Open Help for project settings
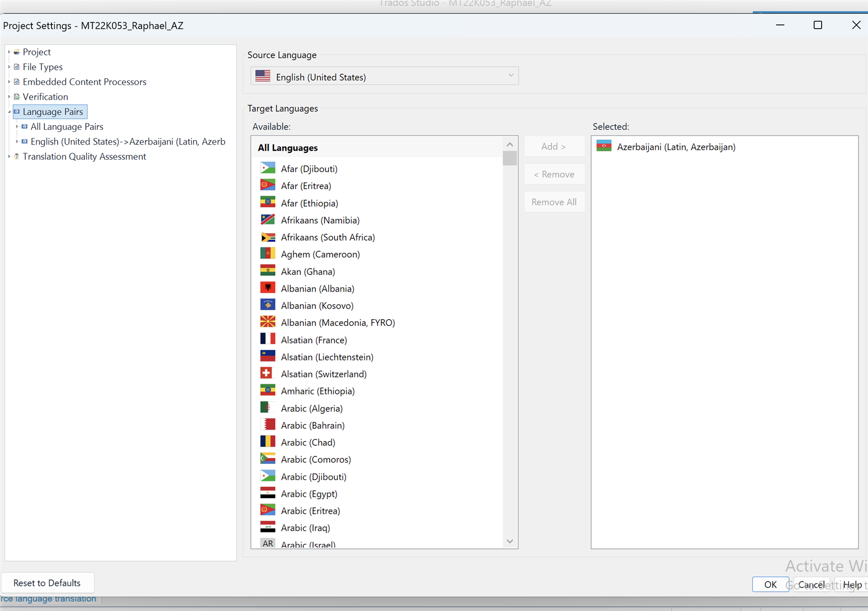868x611 pixels. point(852,585)
